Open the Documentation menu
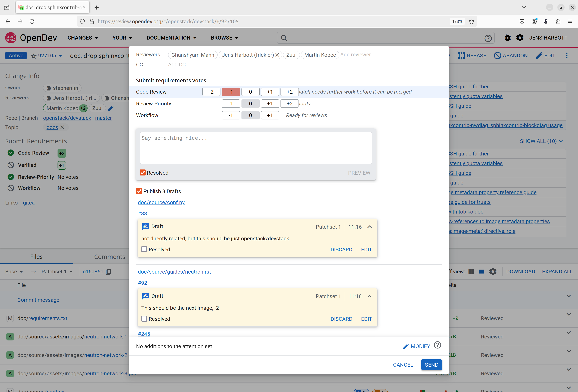Screen dimensions: 578x392 [171, 38]
